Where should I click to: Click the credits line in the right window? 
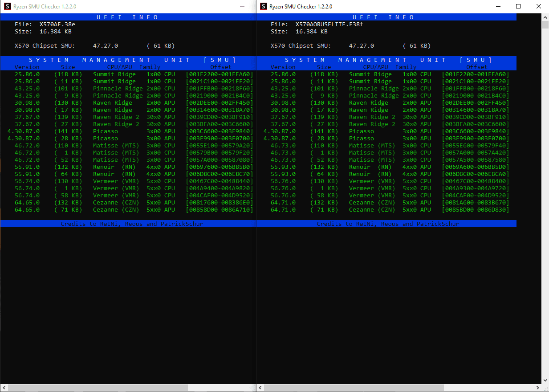click(388, 224)
